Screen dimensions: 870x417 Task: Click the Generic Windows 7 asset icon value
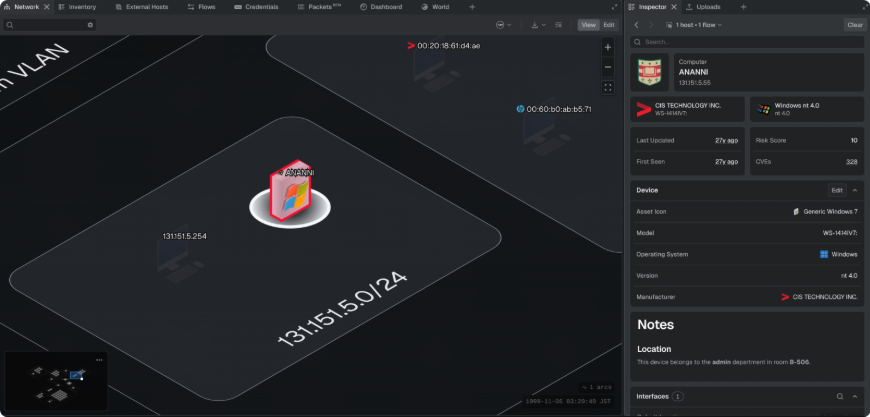tap(826, 211)
